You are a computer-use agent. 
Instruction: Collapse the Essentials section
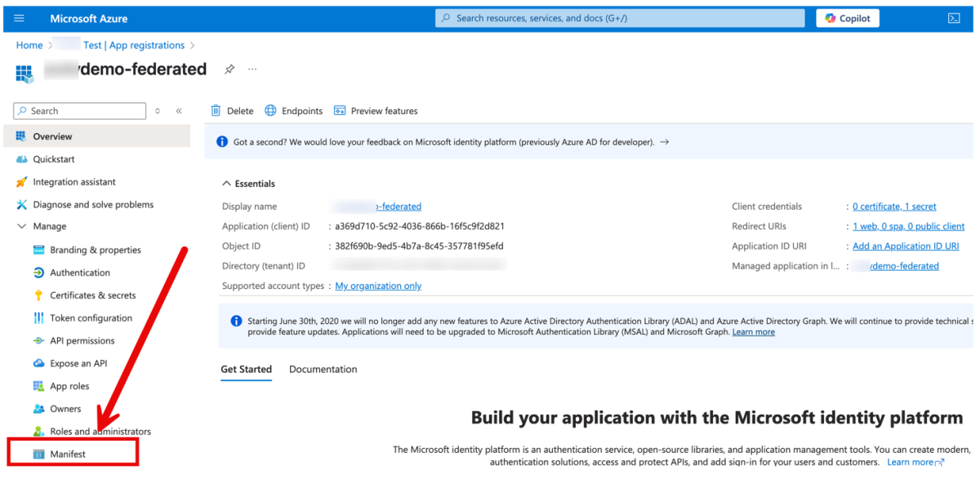tap(227, 184)
